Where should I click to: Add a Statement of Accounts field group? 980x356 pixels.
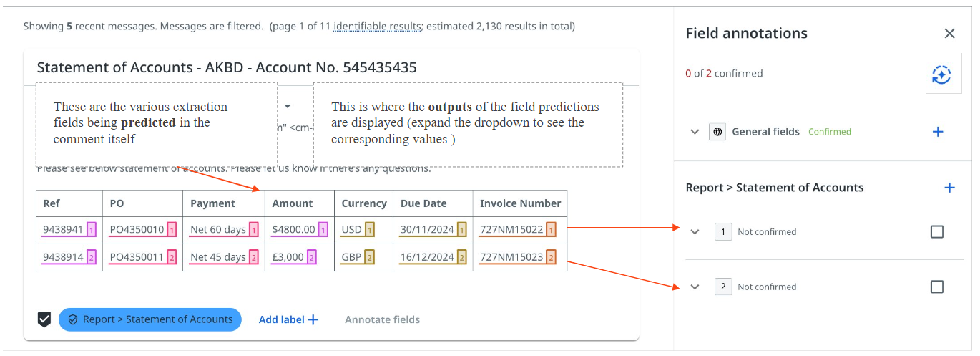(949, 188)
